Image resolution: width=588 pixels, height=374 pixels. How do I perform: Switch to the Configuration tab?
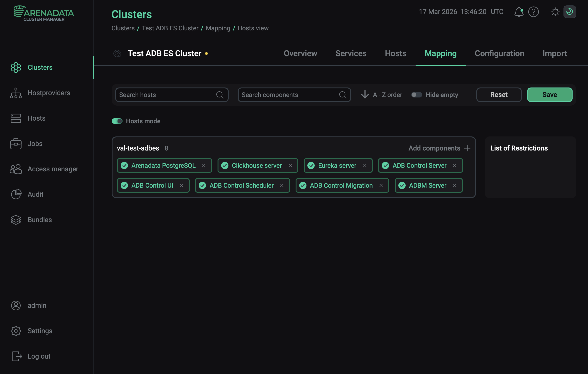(x=499, y=53)
